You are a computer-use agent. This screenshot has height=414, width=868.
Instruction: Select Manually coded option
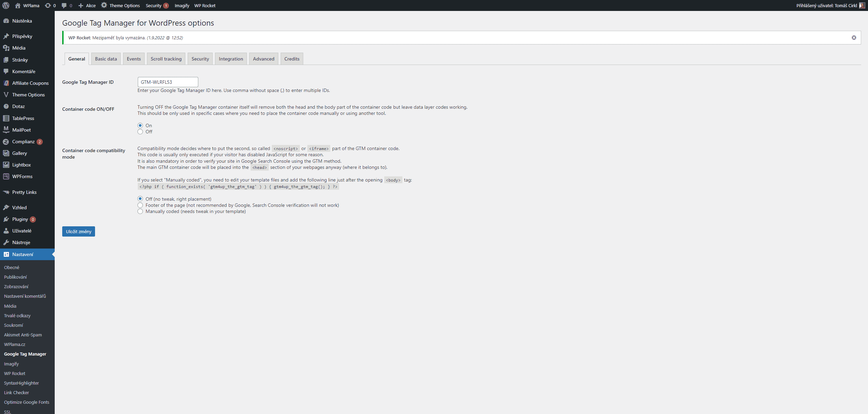140,211
